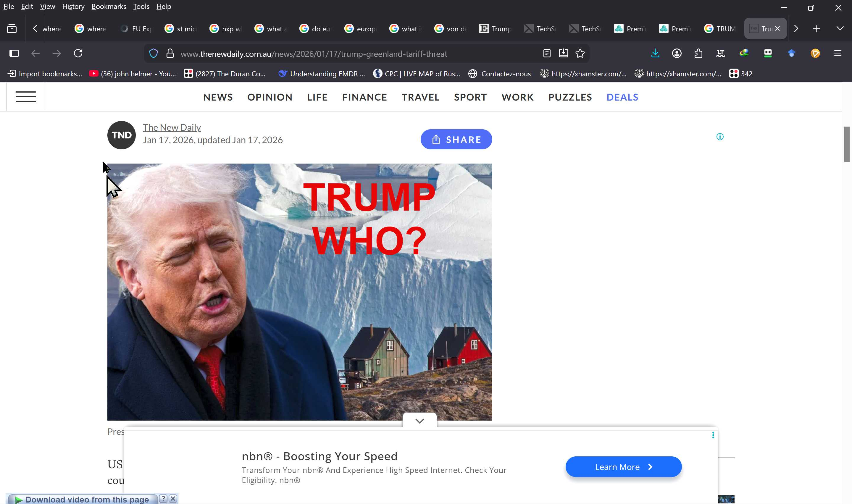Viewport: 852px width, 504px height.
Task: Open the site hamburger navigation menu
Action: tap(25, 97)
